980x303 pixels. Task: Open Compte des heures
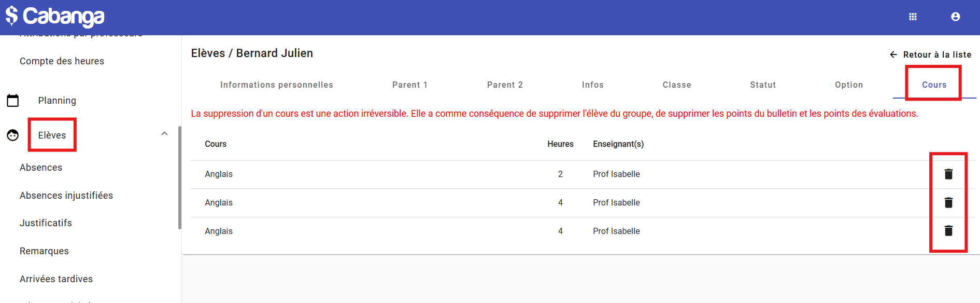point(62,61)
